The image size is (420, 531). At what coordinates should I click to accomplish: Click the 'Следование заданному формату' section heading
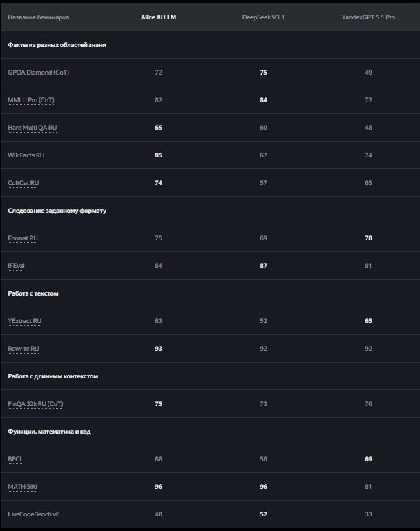57,211
